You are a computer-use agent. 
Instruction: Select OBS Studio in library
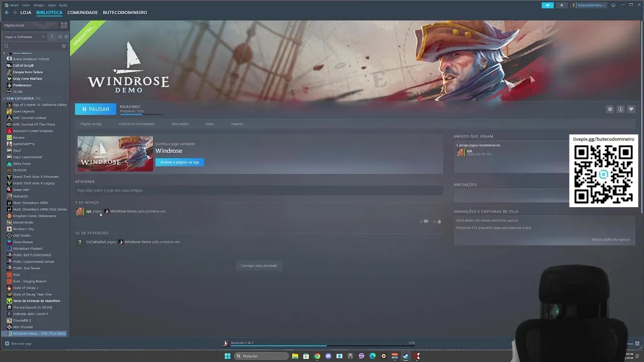[22, 235]
